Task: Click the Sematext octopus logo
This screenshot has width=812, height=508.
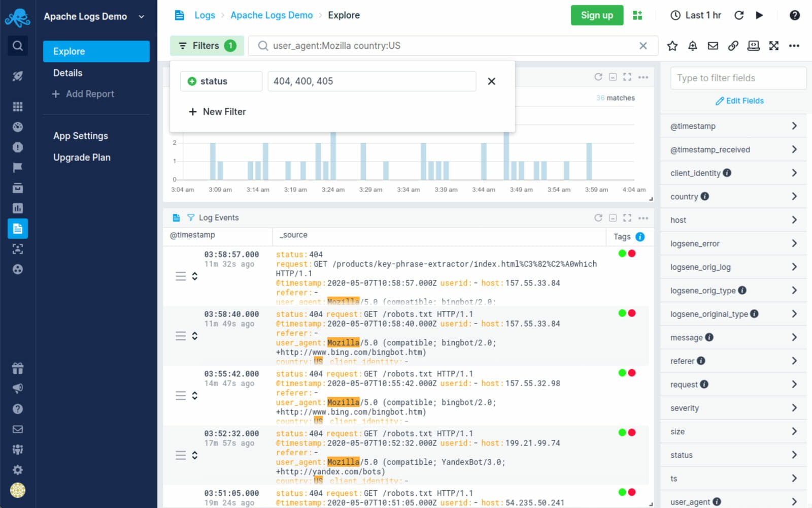Action: [17, 18]
